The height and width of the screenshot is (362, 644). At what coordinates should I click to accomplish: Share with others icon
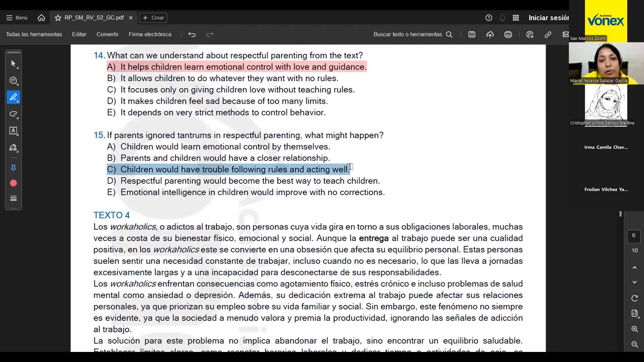tap(530, 34)
